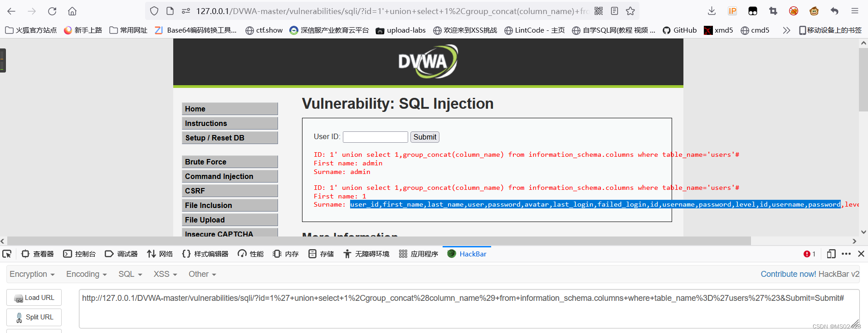Image resolution: width=868 pixels, height=333 pixels.
Task: Expand the HackBar SQL dropdown
Action: click(130, 274)
